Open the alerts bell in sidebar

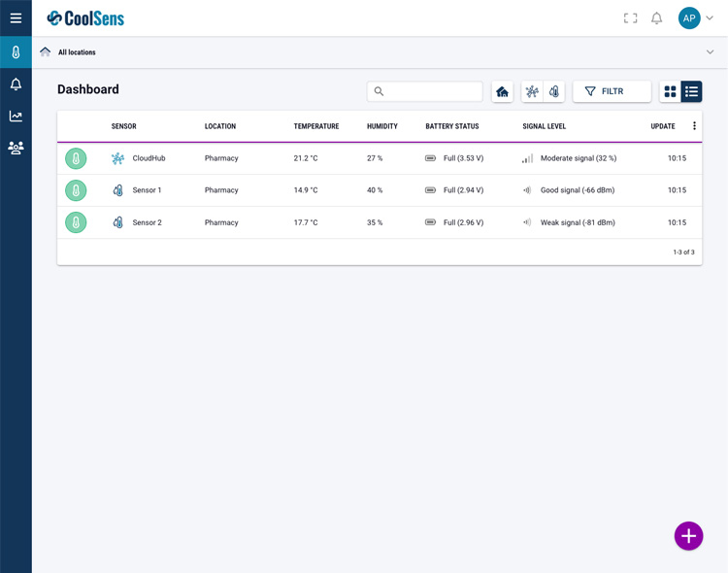tap(16, 84)
